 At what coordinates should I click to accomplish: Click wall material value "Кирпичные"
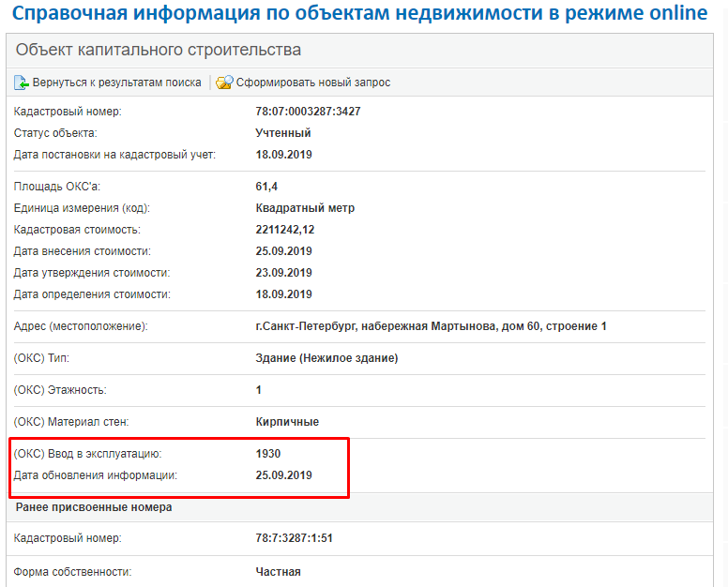coord(287,422)
